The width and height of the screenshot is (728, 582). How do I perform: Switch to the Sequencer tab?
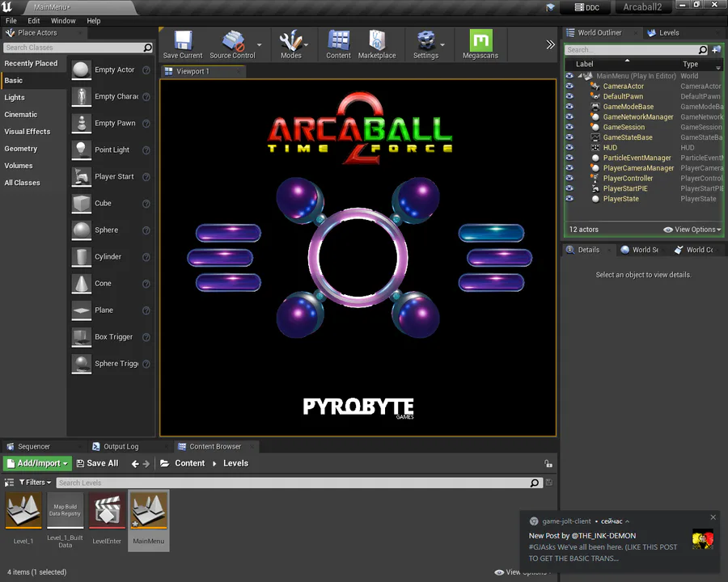click(x=33, y=446)
